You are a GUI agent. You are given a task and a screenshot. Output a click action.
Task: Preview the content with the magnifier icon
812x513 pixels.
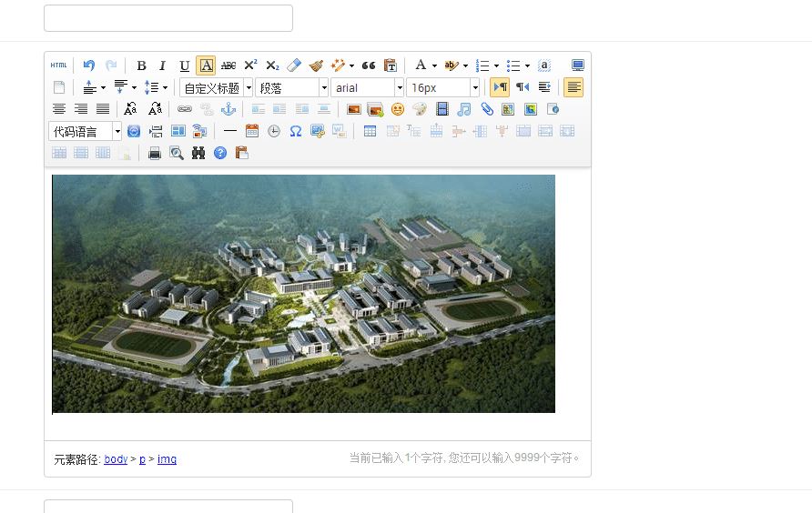pyautogui.click(x=177, y=153)
